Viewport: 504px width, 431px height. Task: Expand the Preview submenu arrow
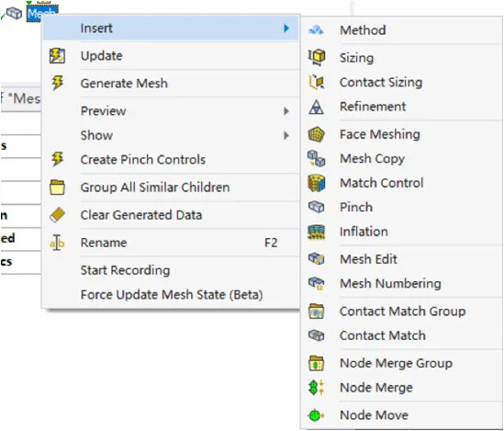(x=286, y=111)
